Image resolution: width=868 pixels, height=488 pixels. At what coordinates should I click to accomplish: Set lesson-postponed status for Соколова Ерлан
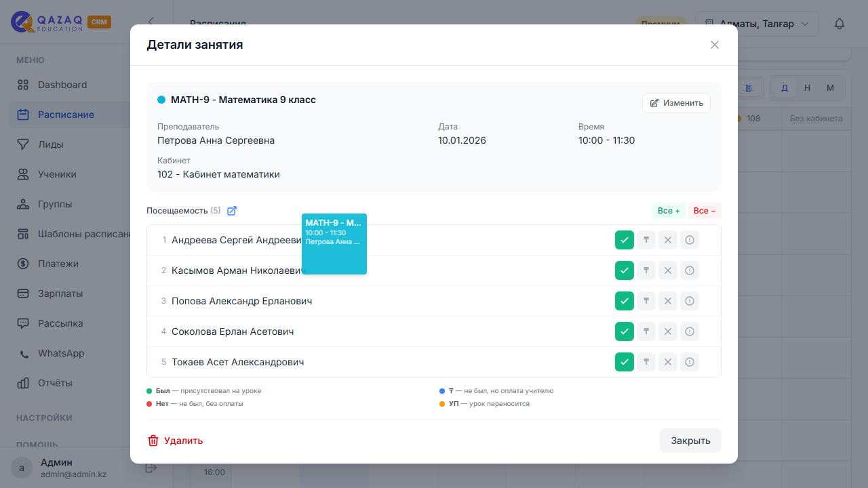tap(690, 331)
